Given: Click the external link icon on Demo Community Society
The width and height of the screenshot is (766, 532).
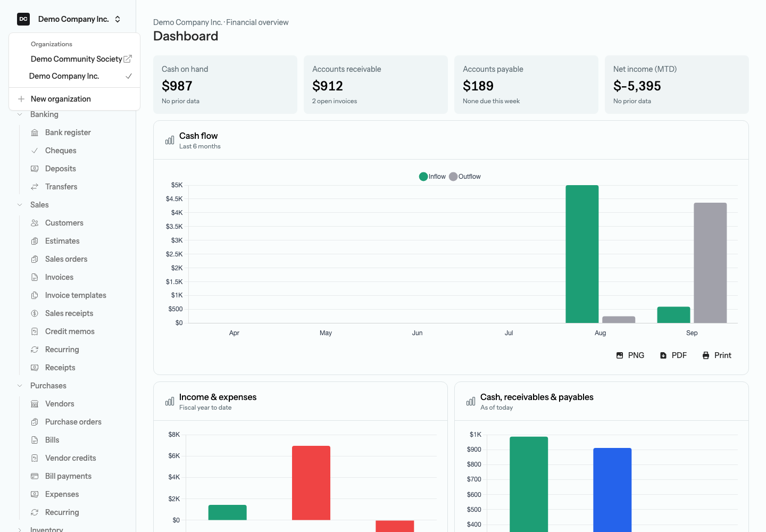Looking at the screenshot, I should 128,59.
